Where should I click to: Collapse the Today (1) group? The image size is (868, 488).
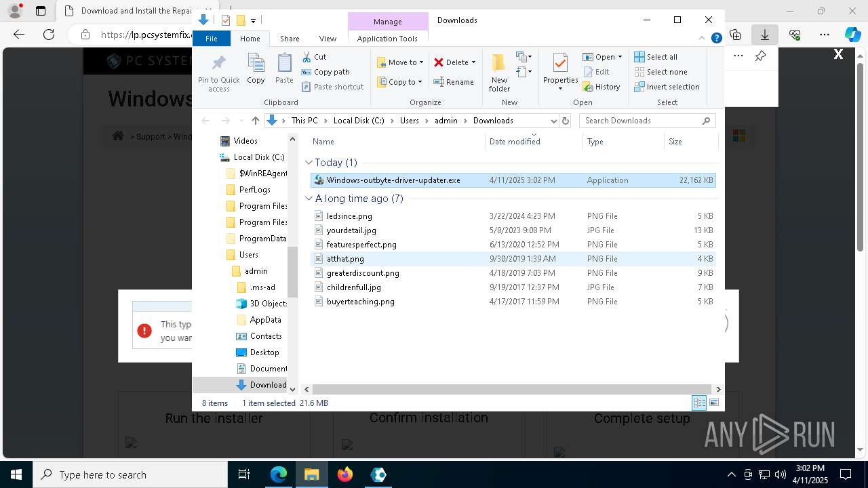(x=309, y=163)
